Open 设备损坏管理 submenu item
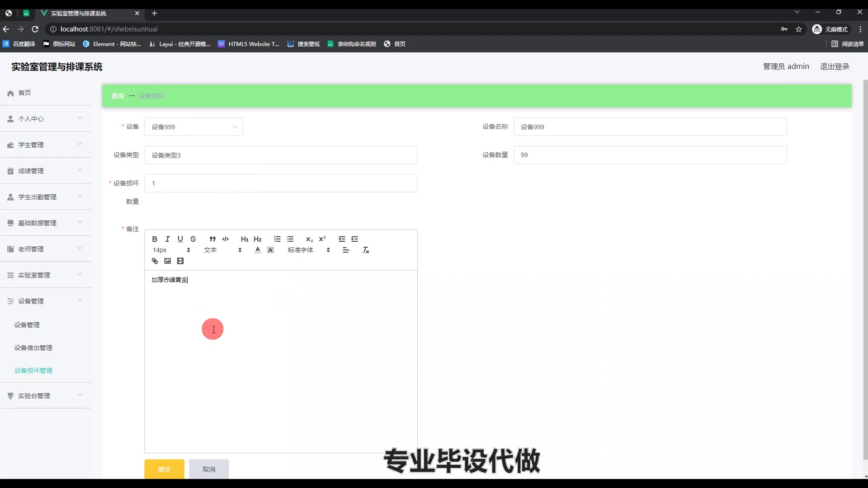868x488 pixels. pyautogui.click(x=33, y=371)
